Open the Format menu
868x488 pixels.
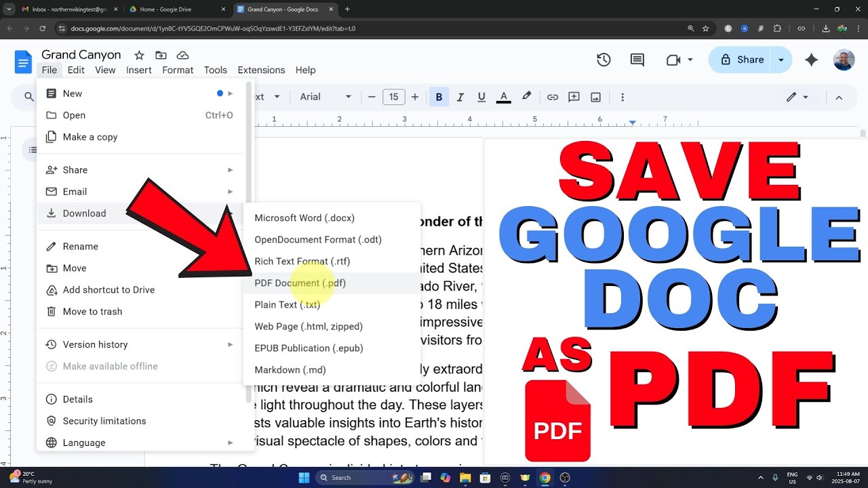coord(178,70)
